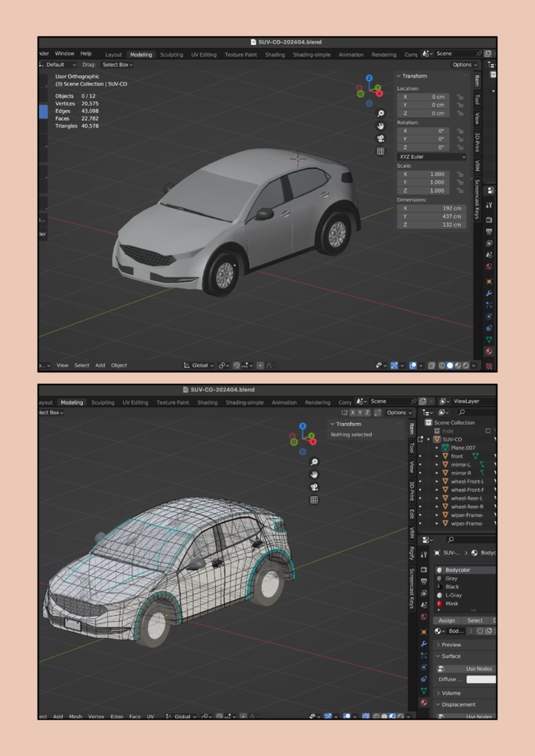This screenshot has height=756, width=535.
Task: Click pan hand icon in lower window viewport
Action: coord(314,475)
